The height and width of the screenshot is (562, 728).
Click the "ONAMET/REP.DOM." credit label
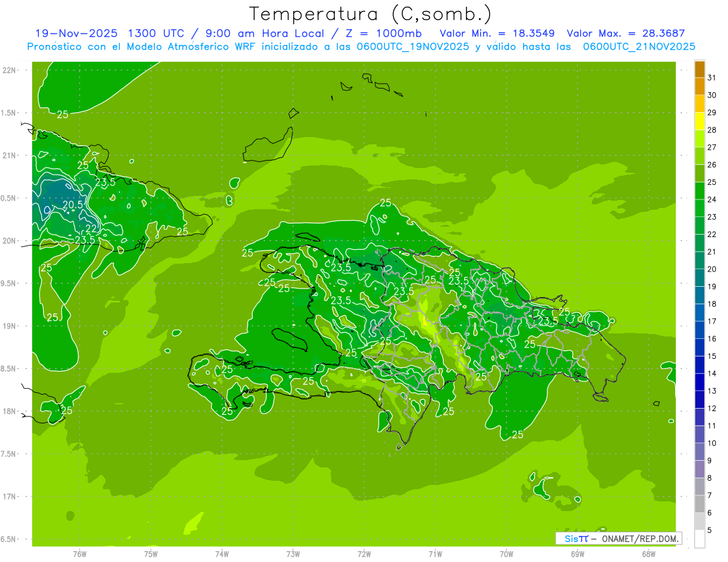[641, 538]
